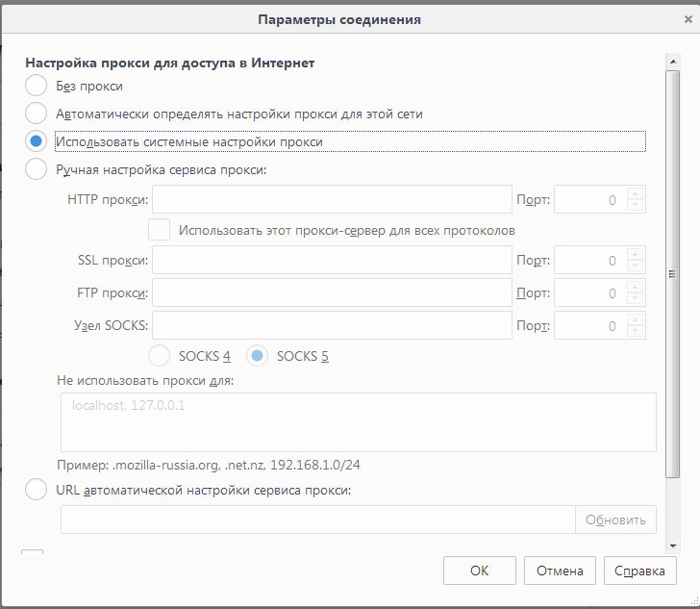Focus the FTP прокси address field
The image size is (700, 609).
332,292
